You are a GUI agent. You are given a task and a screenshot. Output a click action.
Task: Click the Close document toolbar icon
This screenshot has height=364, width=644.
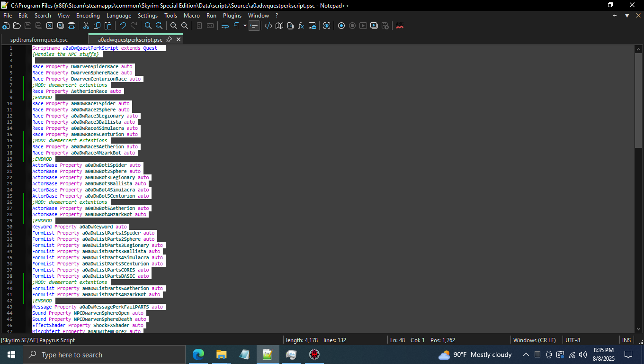tap(50, 26)
